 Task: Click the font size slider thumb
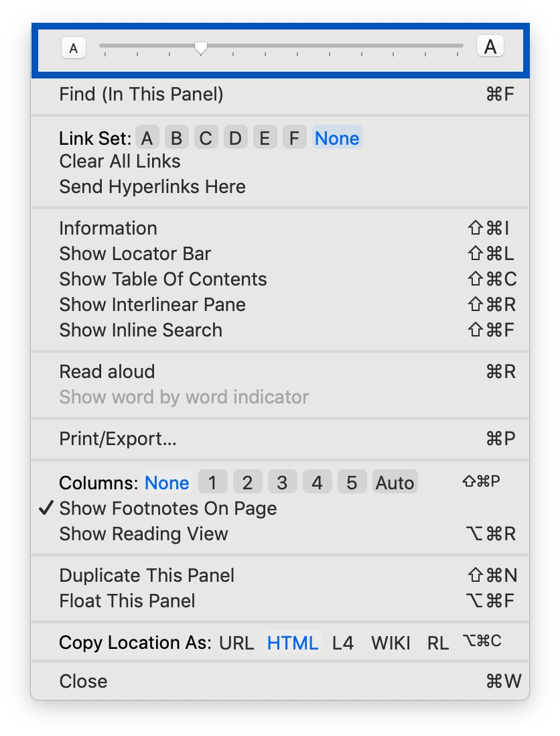coord(201,48)
